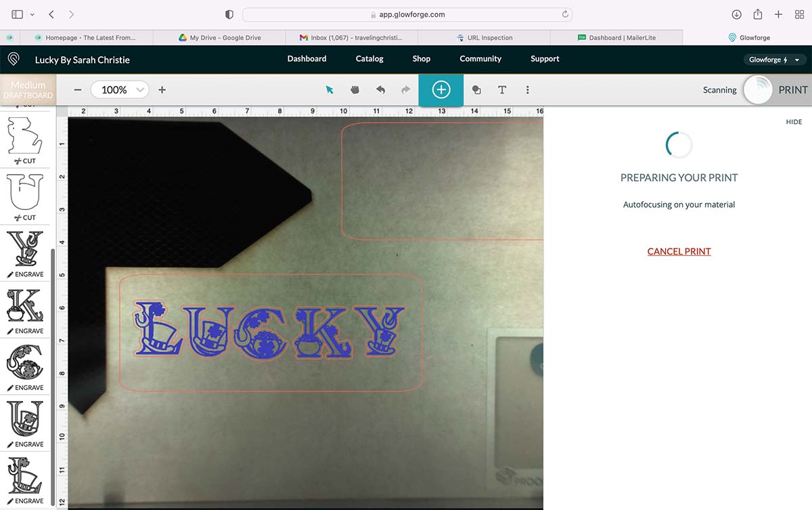Rename the Lucky By Sarah Christie title
Screen dimensions: 812x510
click(83, 60)
